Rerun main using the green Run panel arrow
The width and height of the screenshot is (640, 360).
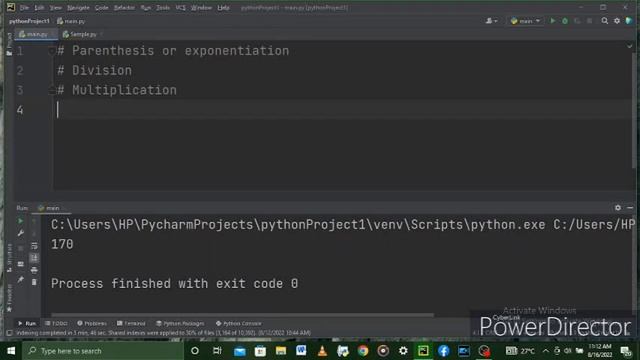click(x=20, y=221)
